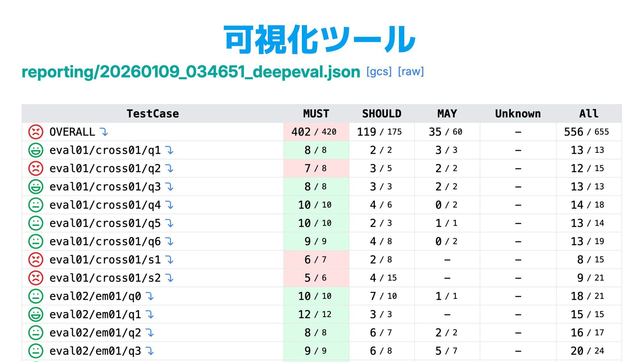Click the neutral green face for eval02/em01/q3

[x=36, y=351]
